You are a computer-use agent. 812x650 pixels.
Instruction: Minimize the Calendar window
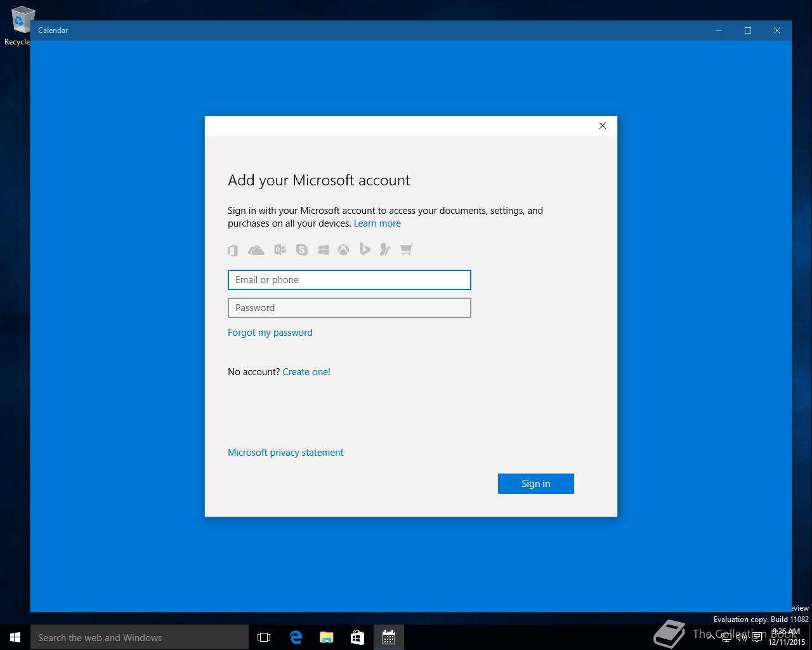coord(719,30)
